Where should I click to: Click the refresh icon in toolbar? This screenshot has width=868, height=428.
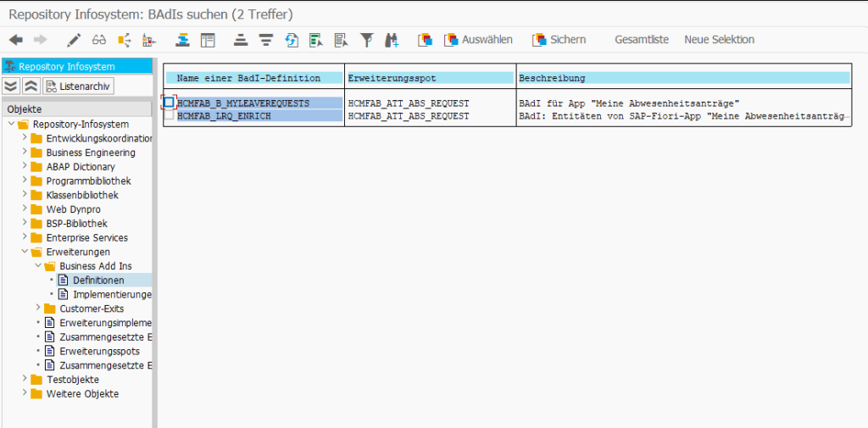pyautogui.click(x=292, y=40)
